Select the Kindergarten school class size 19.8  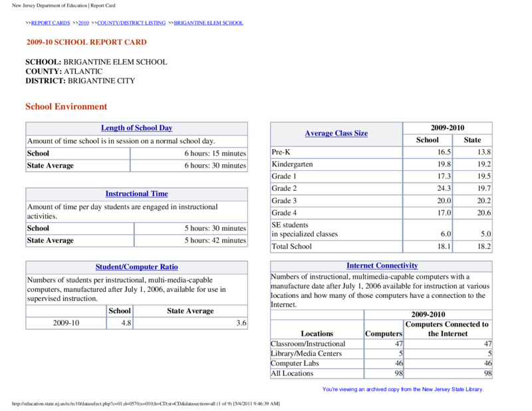(444, 164)
